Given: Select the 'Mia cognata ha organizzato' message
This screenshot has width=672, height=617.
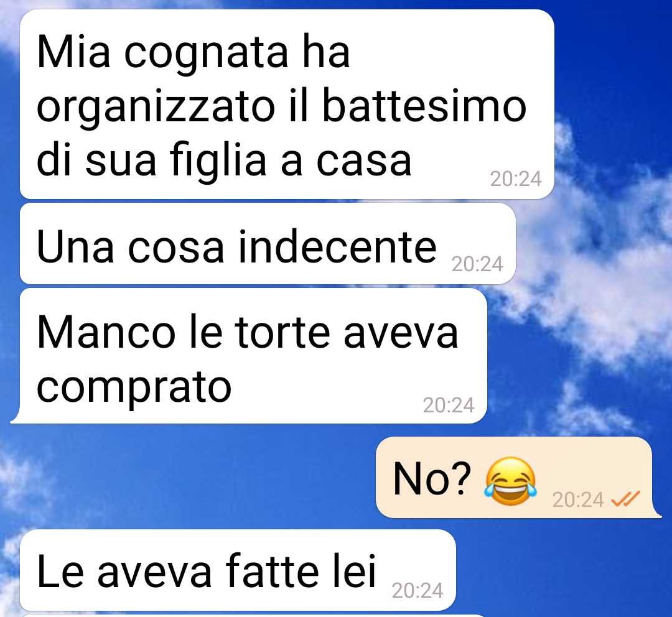Looking at the screenshot, I should click(287, 104).
